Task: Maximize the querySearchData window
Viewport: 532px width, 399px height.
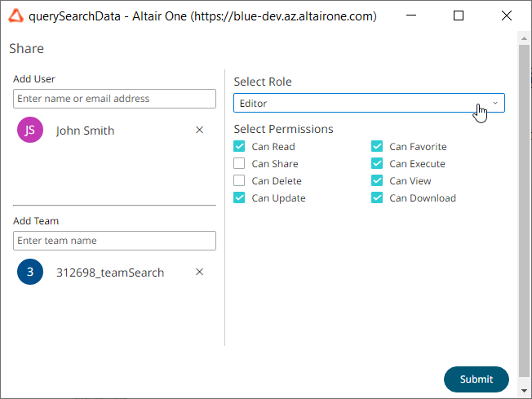Action: (459, 16)
